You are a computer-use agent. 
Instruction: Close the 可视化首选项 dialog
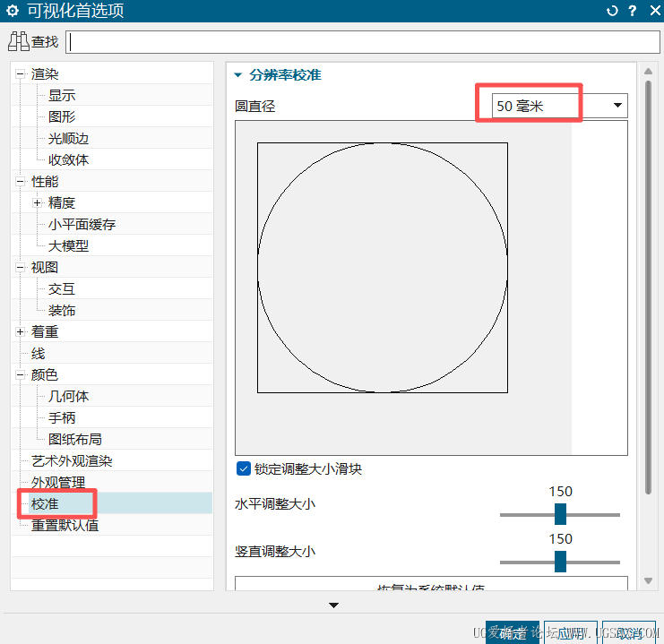(x=655, y=11)
